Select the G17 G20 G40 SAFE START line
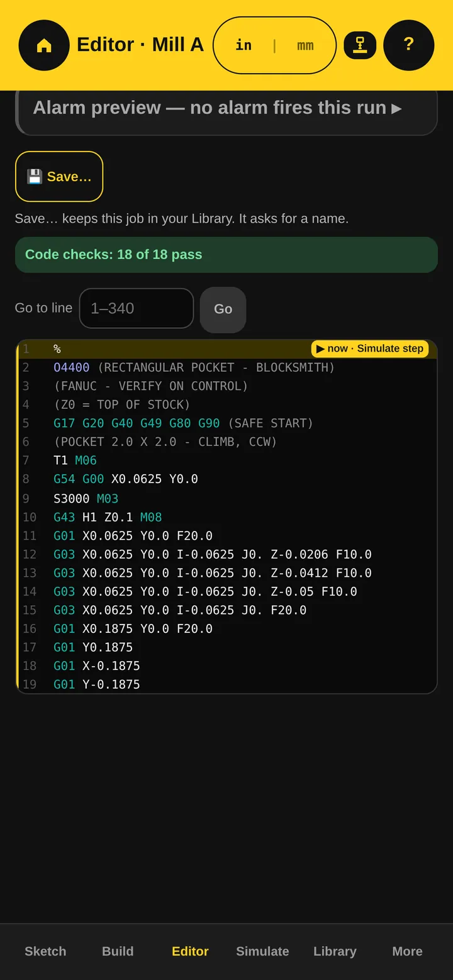 pyautogui.click(x=226, y=423)
